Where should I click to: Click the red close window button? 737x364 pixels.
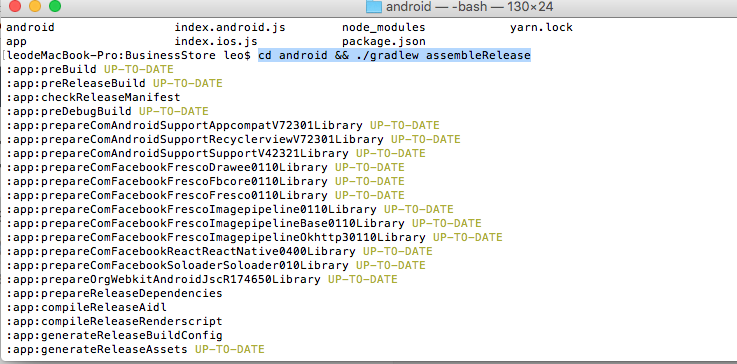pyautogui.click(x=16, y=6)
